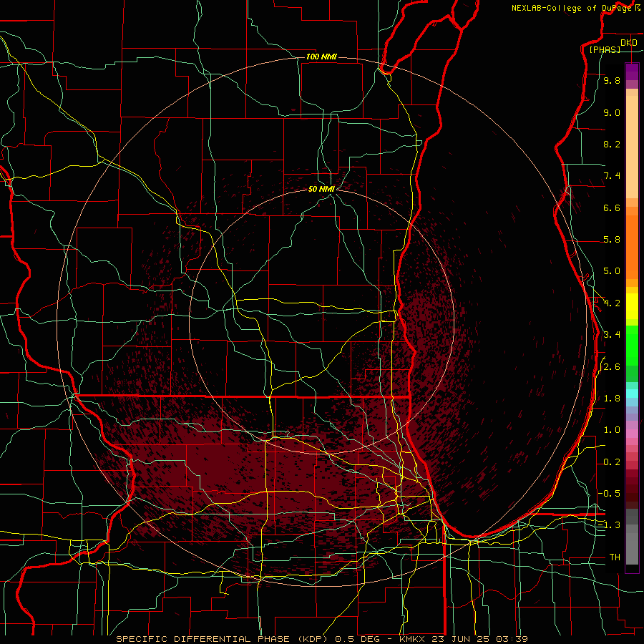Pick the bright green band on the scale
644x644 pixels.
pyautogui.click(x=632, y=346)
